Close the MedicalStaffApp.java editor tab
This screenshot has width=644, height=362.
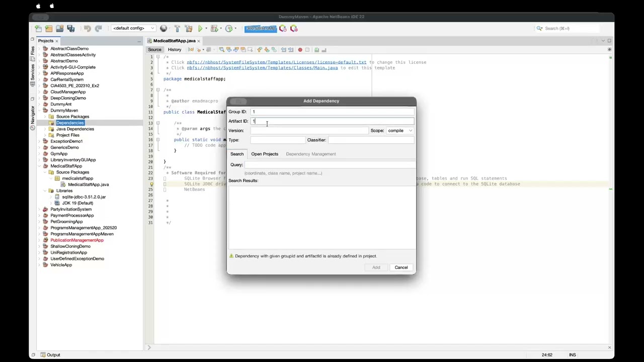point(199,41)
